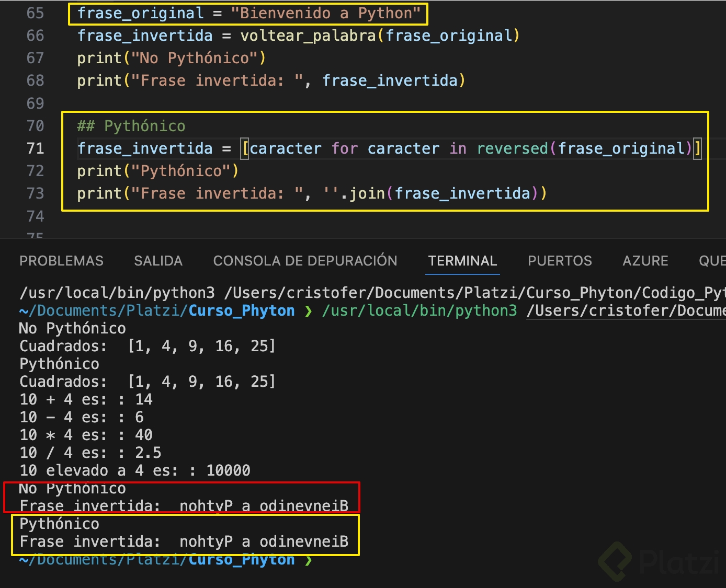Select line number 68 in the gutter
Image resolution: width=726 pixels, height=588 pixels.
35,80
